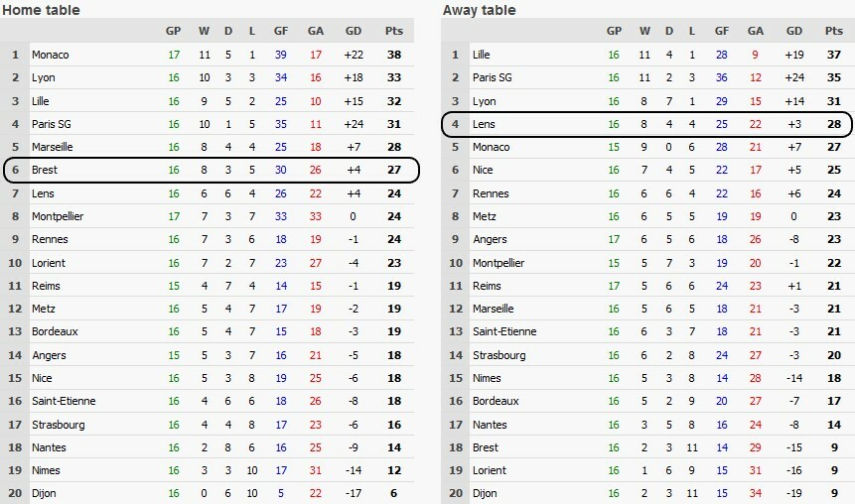Click GF header in the Home table
The height and width of the screenshot is (504, 855).
pos(281,31)
